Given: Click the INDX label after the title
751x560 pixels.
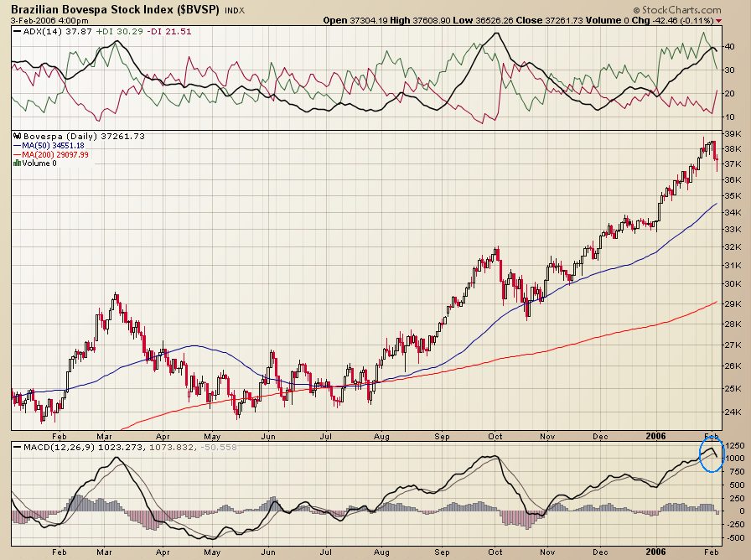Looking at the screenshot, I should click(235, 11).
